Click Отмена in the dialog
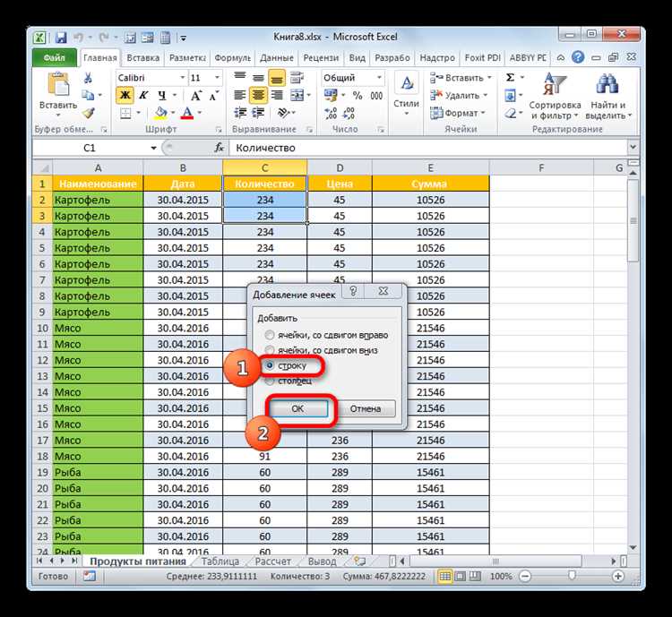 [x=366, y=408]
